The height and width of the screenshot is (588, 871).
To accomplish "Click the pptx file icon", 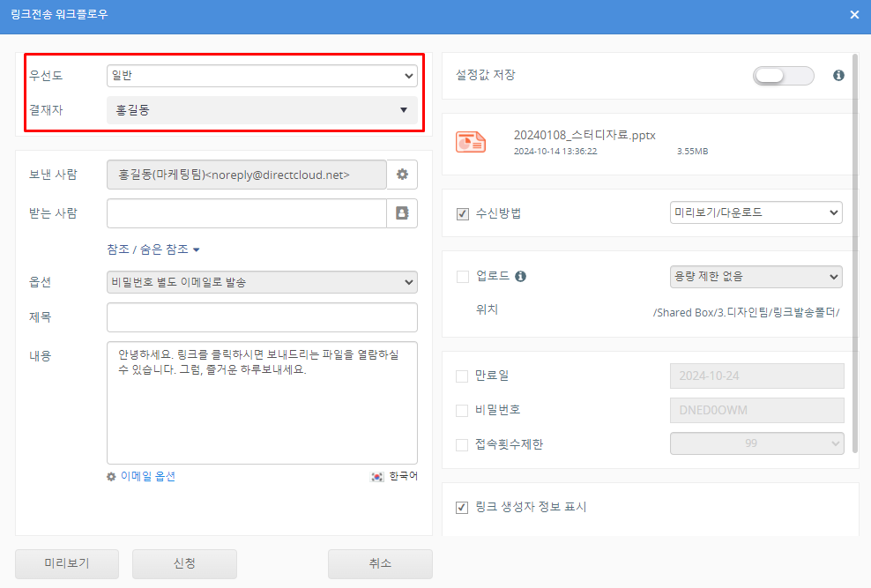I will tap(471, 141).
